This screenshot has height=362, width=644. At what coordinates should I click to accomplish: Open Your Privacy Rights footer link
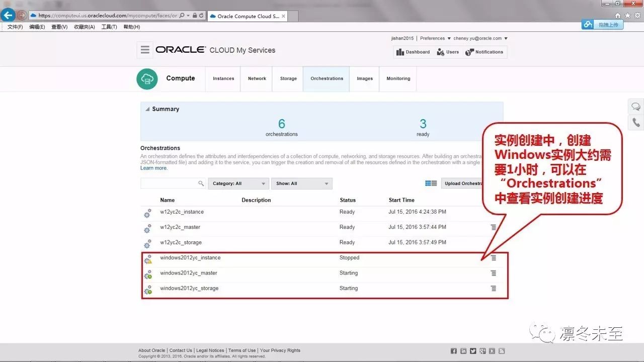pos(280,350)
